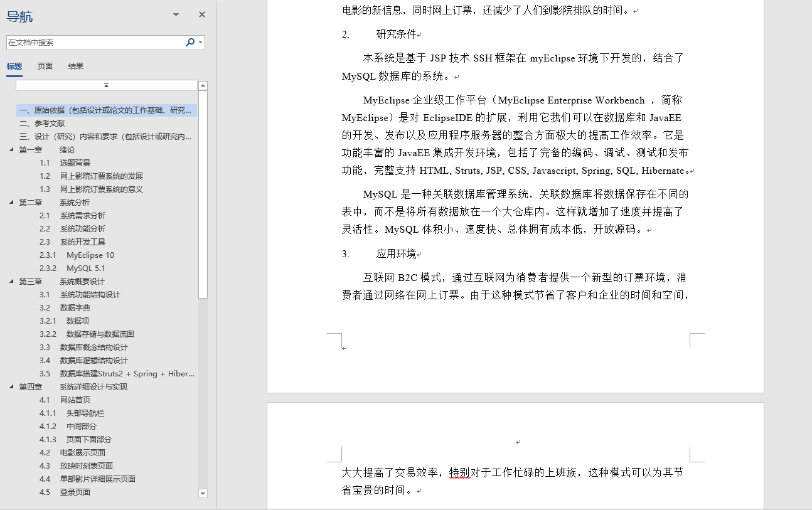Image resolution: width=812 pixels, height=510 pixels.
Task: Close the navigation pane
Action: [x=202, y=14]
